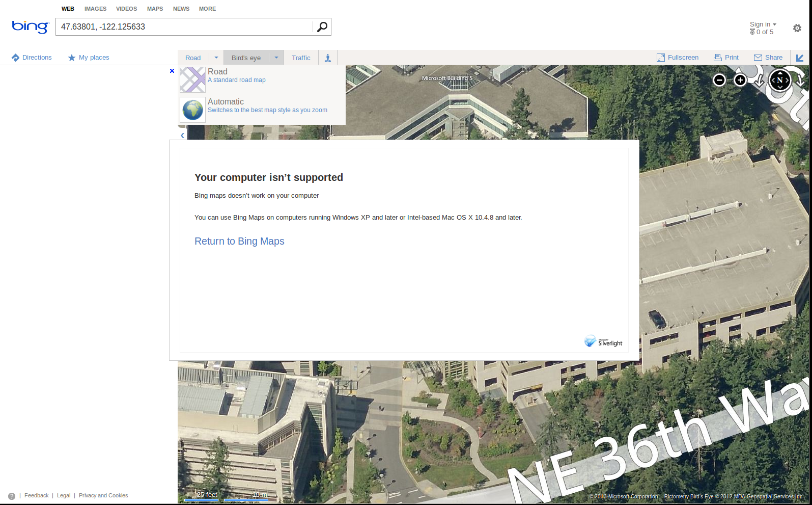Select 'Switches to the best map style' text
Viewport: 812px width, 505px height.
tap(267, 110)
